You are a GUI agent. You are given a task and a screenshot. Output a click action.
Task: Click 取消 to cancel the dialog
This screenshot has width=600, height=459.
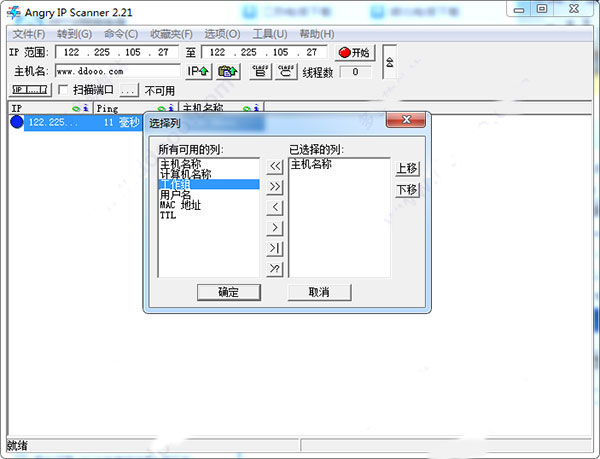(319, 292)
